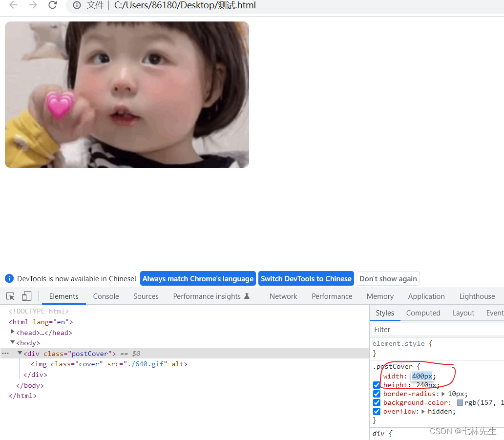Uncheck the overflow property checkbox

click(377, 411)
